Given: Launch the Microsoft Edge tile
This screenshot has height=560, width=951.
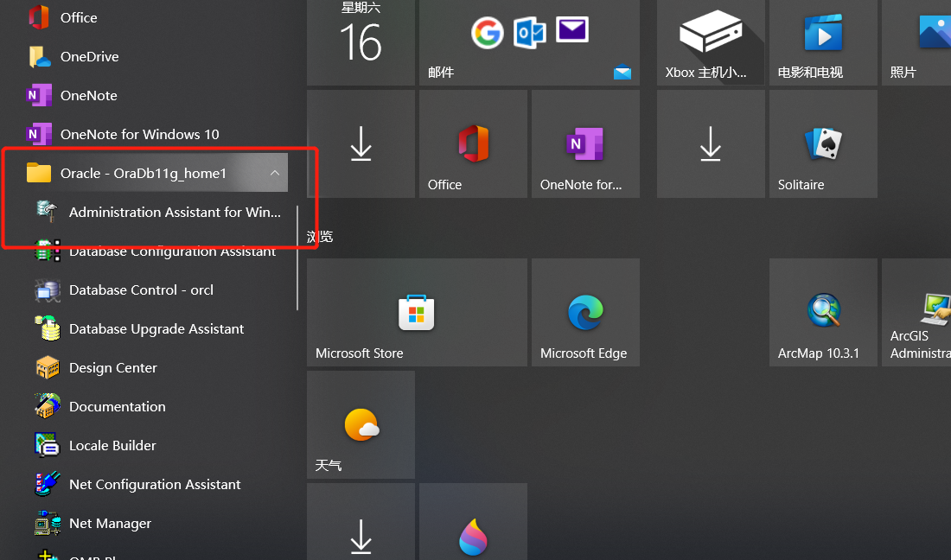Looking at the screenshot, I should pyautogui.click(x=585, y=312).
